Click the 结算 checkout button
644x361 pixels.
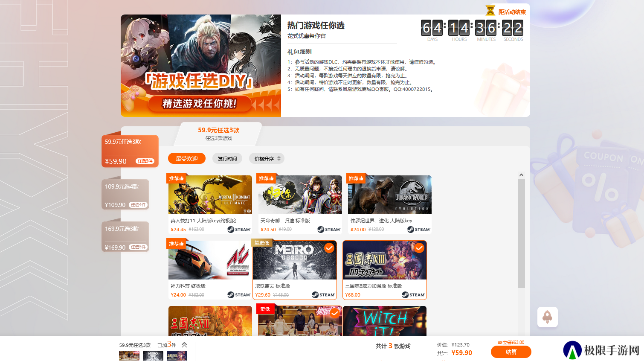coord(511,352)
